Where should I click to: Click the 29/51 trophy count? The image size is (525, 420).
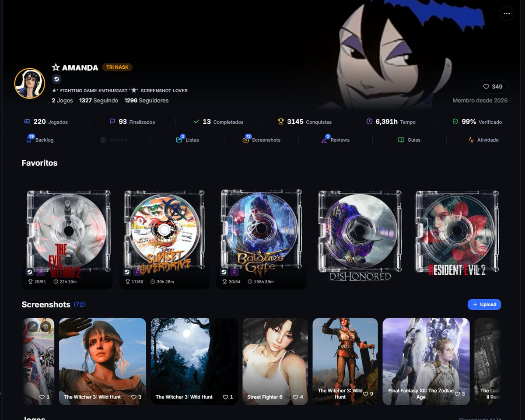[x=36, y=282]
